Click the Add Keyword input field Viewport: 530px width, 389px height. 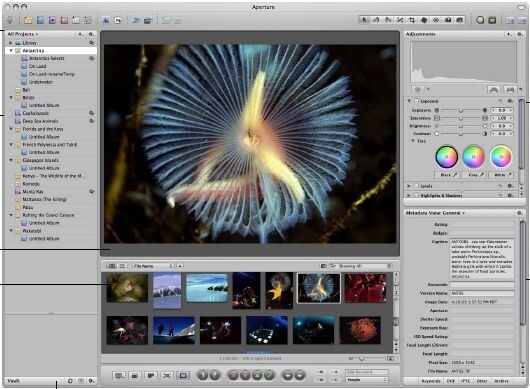point(367,372)
